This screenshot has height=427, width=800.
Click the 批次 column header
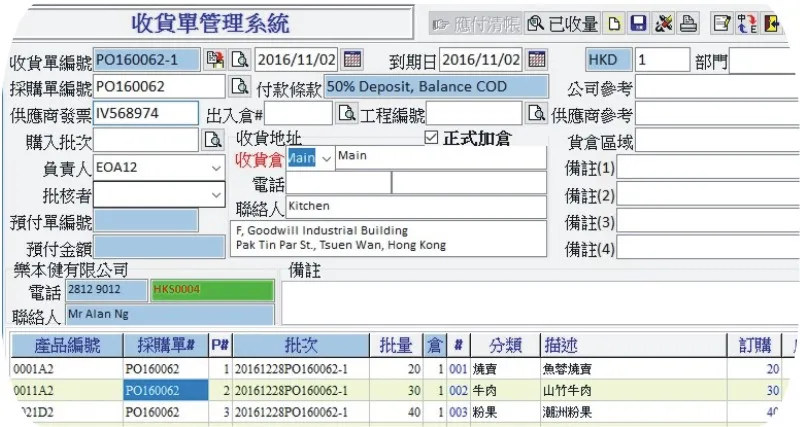pyautogui.click(x=301, y=345)
